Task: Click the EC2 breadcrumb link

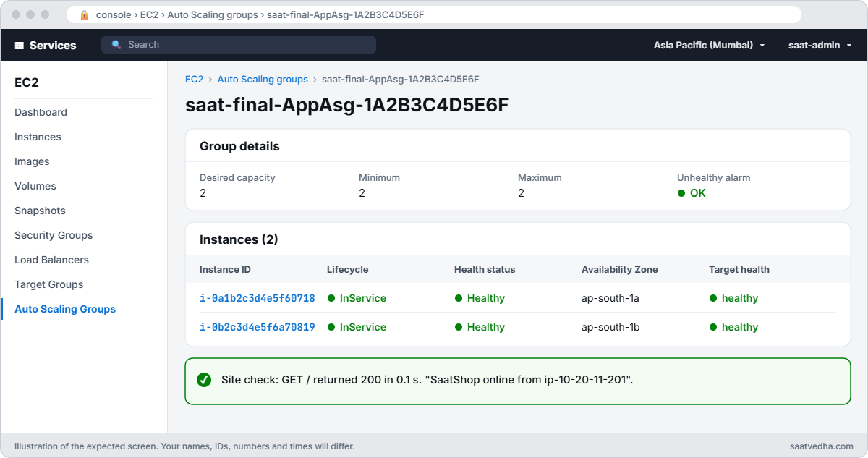Action: (194, 79)
